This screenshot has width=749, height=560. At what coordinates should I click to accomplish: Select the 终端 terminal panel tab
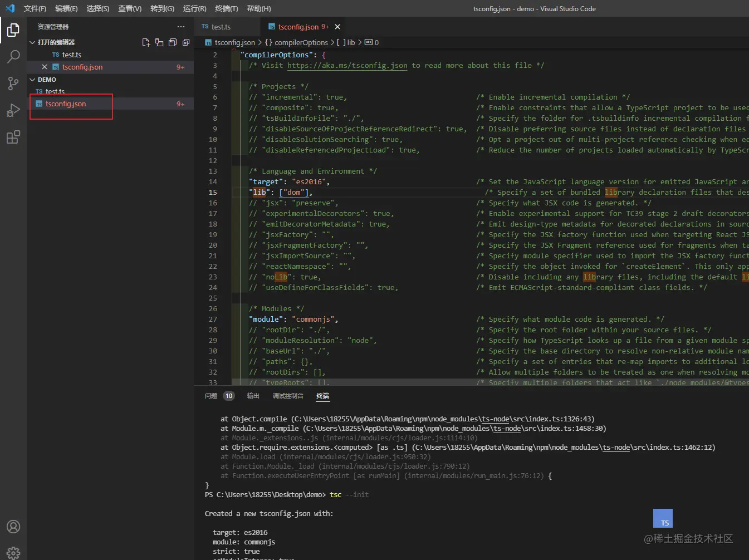coord(323,396)
